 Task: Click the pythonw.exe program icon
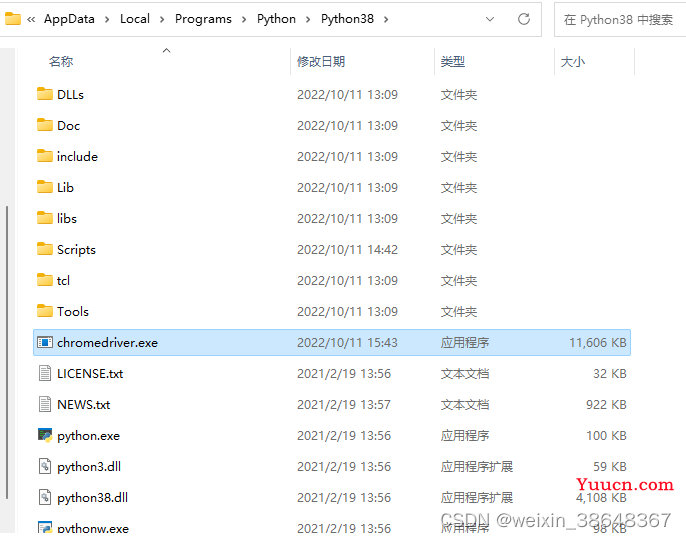click(x=45, y=527)
